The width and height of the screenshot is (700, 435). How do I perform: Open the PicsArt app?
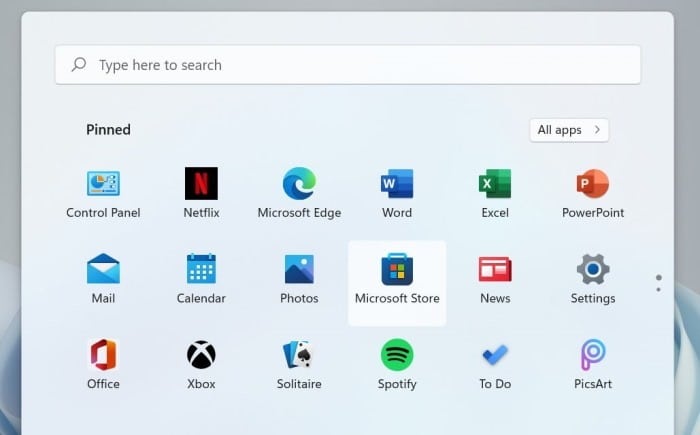[x=593, y=365]
